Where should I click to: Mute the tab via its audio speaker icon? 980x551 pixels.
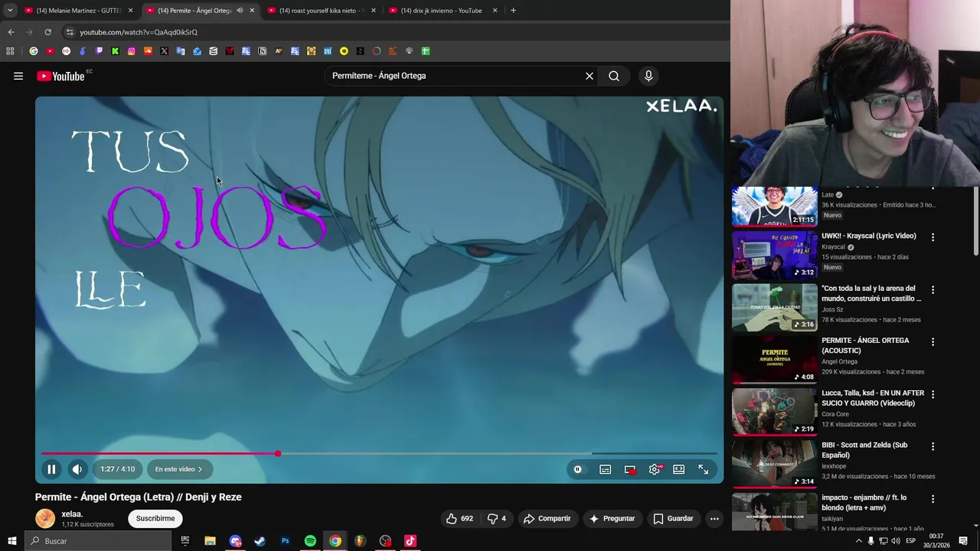pos(240,11)
